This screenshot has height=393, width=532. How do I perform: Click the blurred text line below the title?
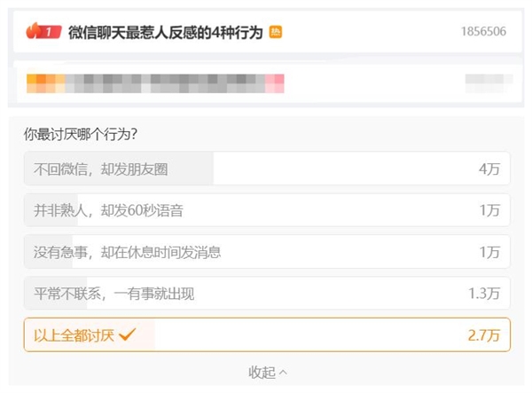coord(155,83)
